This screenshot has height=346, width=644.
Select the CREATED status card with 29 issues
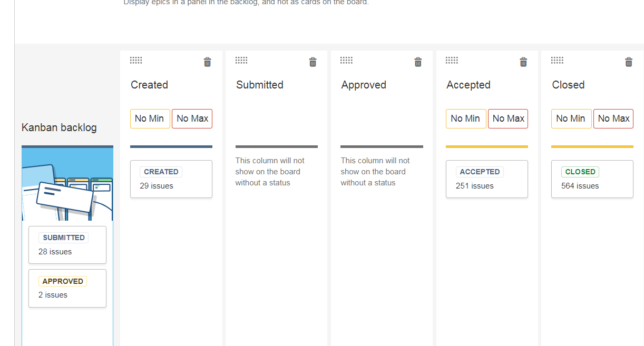click(x=171, y=179)
